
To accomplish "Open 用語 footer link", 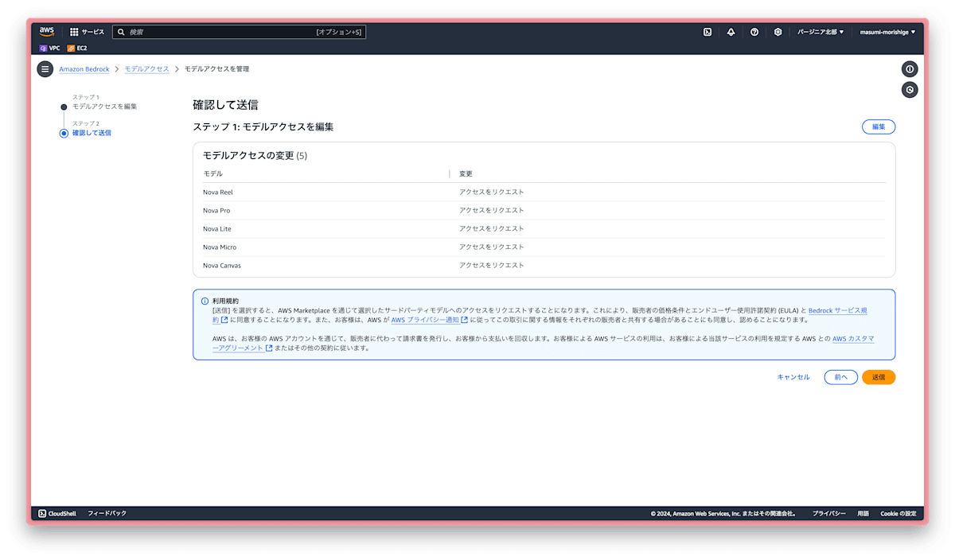I will (863, 514).
